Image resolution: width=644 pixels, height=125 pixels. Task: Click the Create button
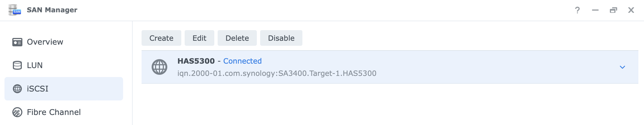tap(161, 38)
